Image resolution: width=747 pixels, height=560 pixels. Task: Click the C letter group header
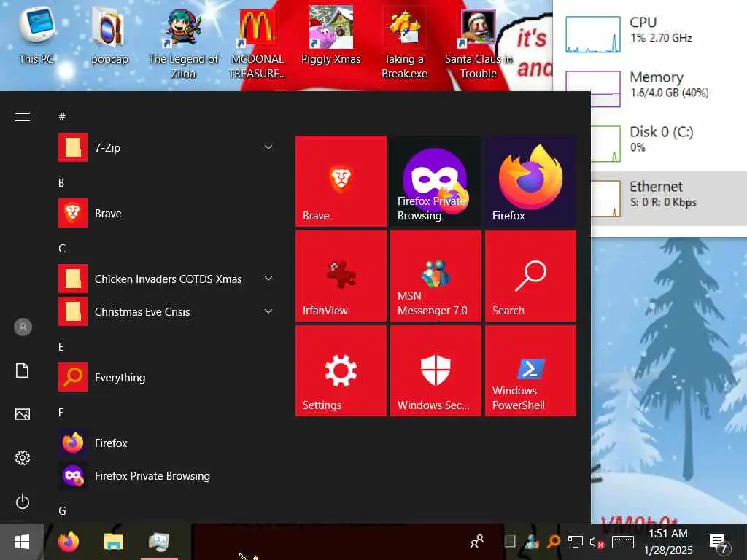[62, 249]
